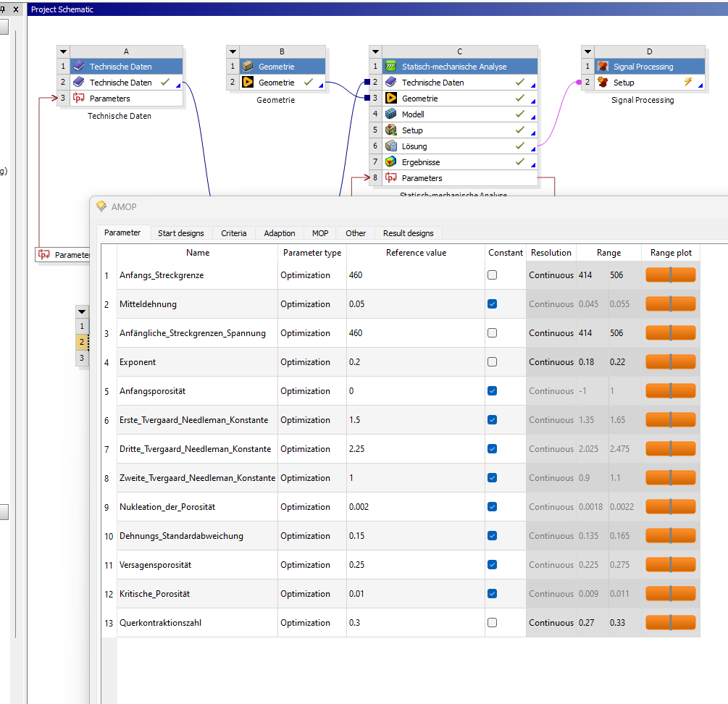Open the dropdown arrow of the partially hidden system
Screen dimensions: 728x704
(x=82, y=312)
